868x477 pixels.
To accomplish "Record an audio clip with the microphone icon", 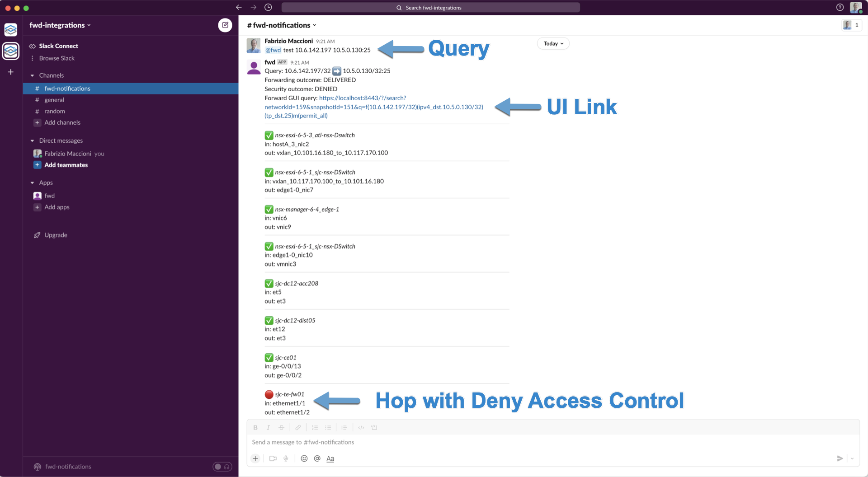I will 286,458.
